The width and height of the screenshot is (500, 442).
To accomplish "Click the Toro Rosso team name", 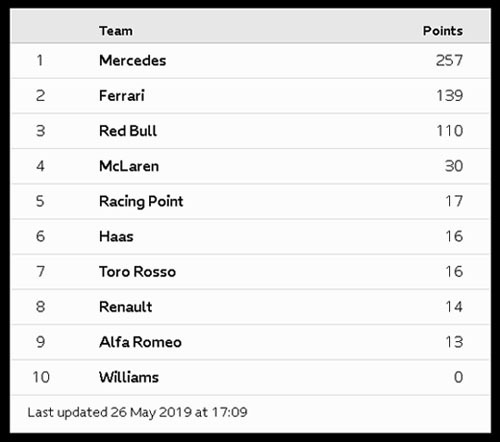I will coord(137,272).
